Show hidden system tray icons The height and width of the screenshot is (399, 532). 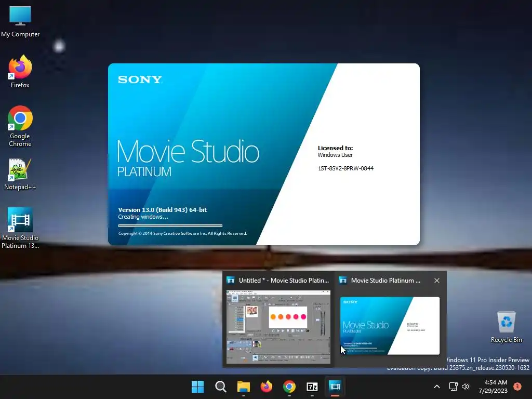coord(437,387)
